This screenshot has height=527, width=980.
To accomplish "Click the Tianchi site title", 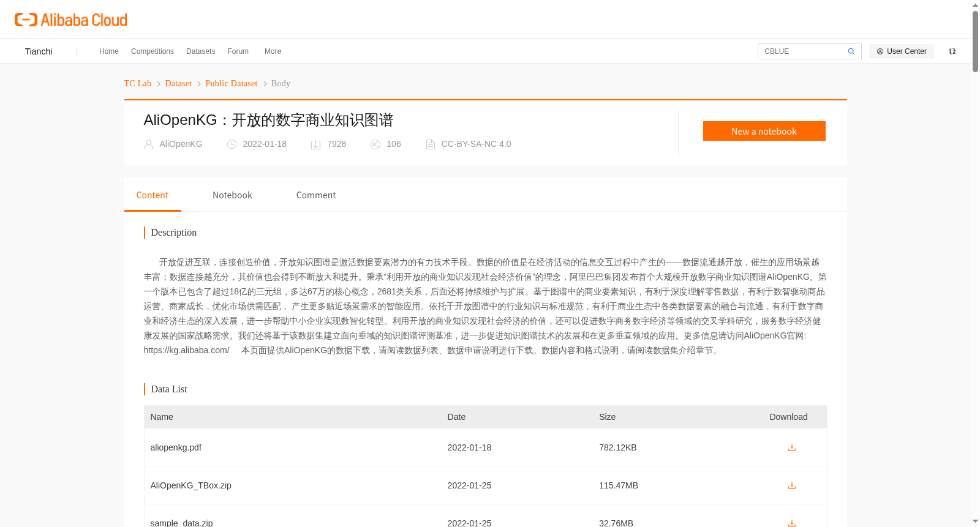I will [x=39, y=51].
